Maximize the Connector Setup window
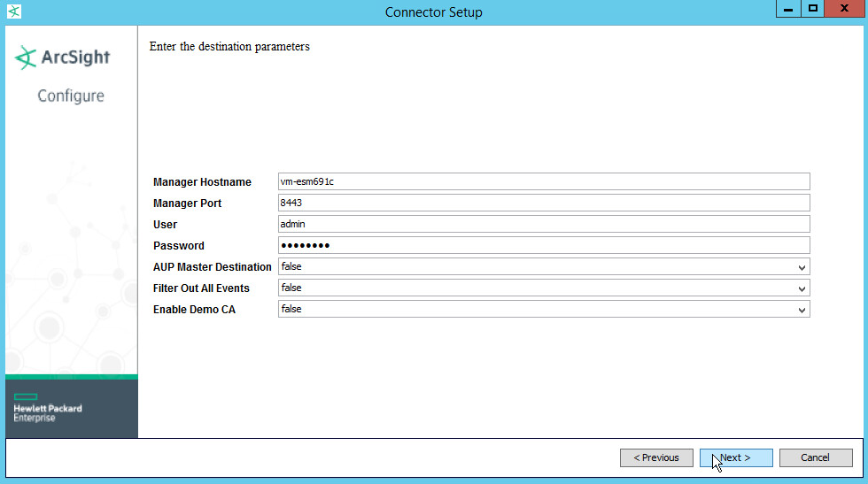Screen dimensions: 868x484 [813, 8]
